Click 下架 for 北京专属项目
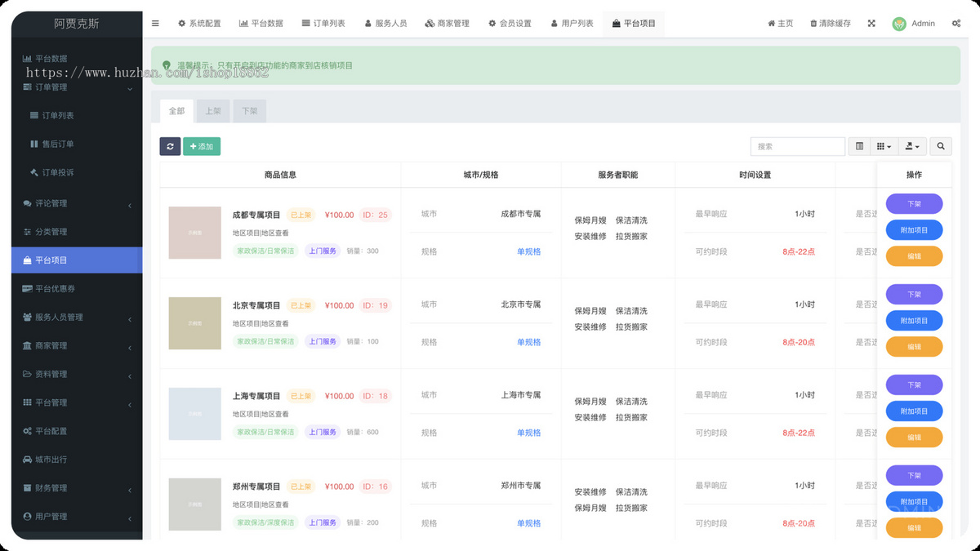The height and width of the screenshot is (551, 980). pyautogui.click(x=914, y=295)
